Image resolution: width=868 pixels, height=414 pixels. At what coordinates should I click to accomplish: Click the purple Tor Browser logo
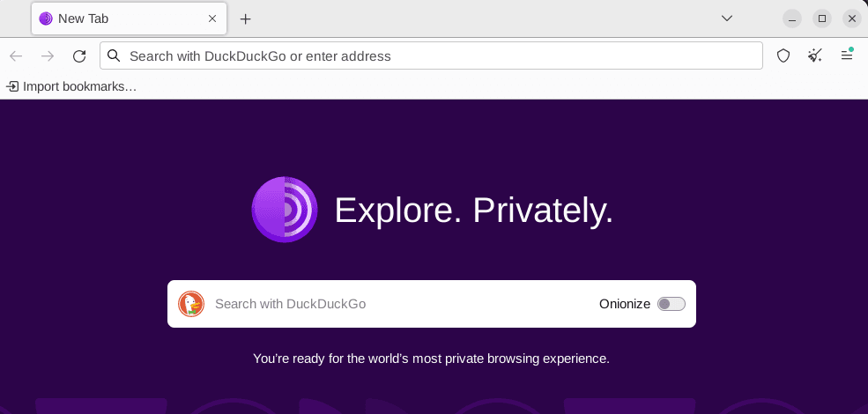click(285, 210)
